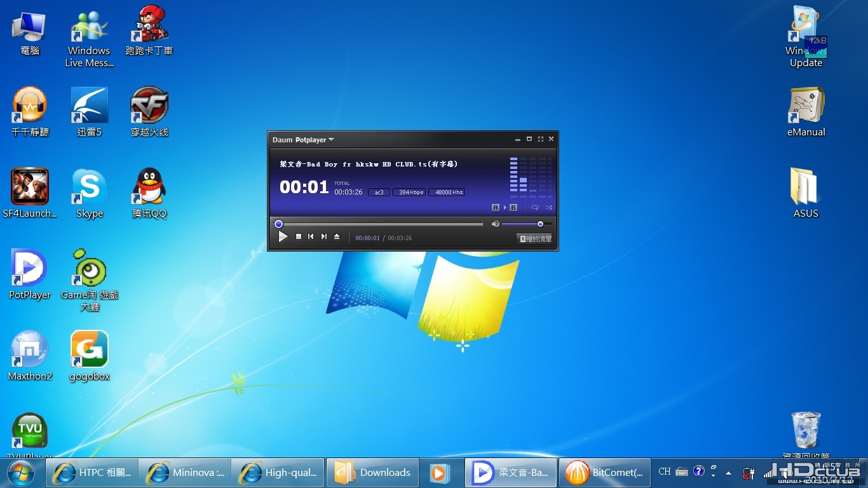Set A-B repeat start point A

coord(496,207)
